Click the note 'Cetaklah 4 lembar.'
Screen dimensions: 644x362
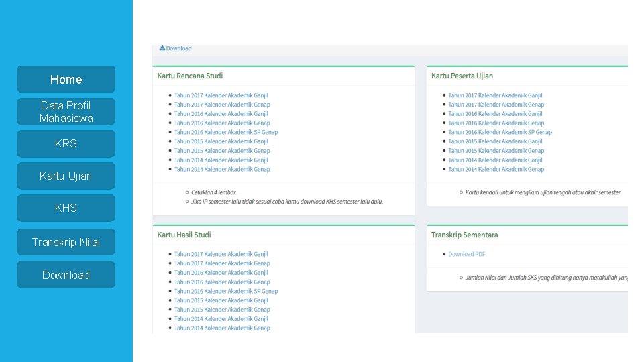(213, 192)
